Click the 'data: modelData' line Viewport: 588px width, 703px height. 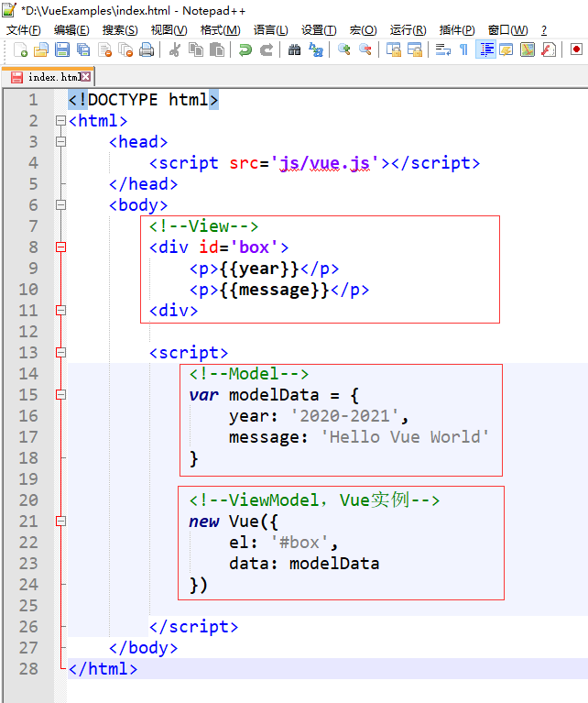pyautogui.click(x=304, y=563)
